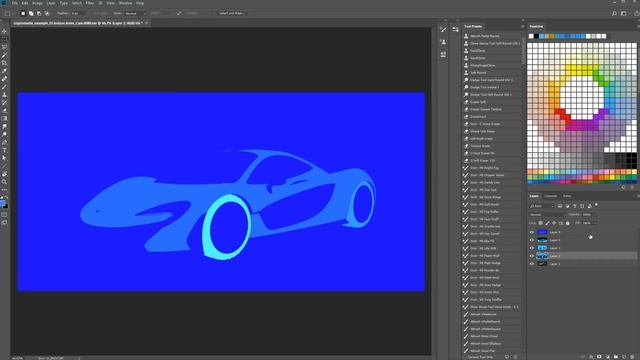
Task: Select the Layer 5 thumbnail
Action: pyautogui.click(x=542, y=232)
